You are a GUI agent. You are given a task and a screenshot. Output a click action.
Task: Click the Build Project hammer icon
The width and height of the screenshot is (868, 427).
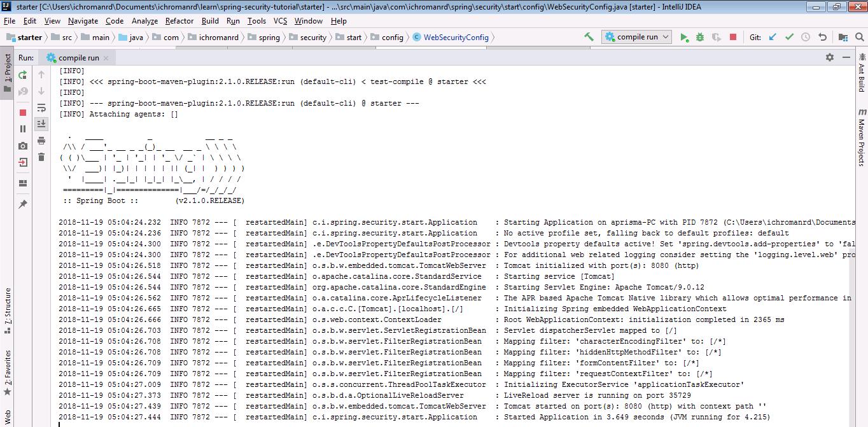tap(589, 37)
